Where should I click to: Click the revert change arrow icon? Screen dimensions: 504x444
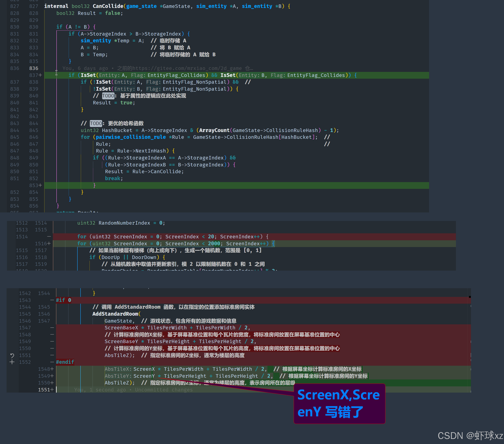[x=12, y=355]
